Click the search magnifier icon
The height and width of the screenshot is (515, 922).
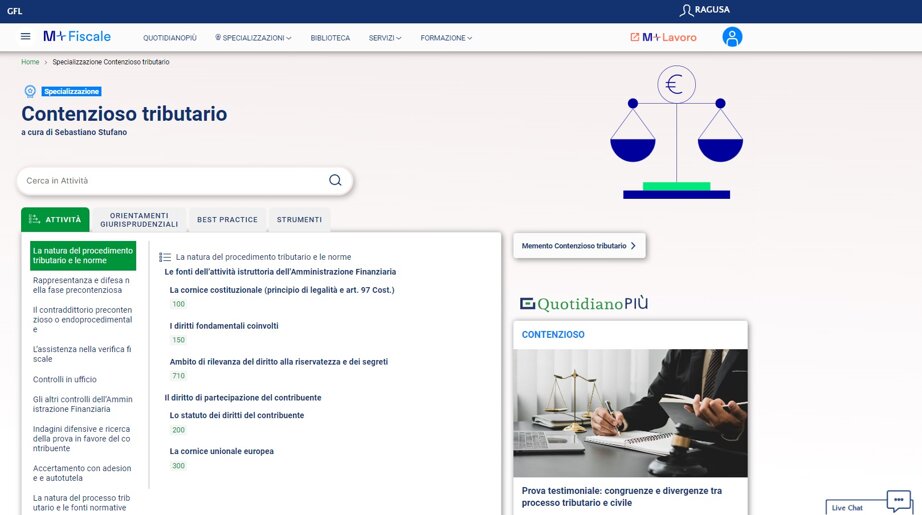[x=335, y=181]
